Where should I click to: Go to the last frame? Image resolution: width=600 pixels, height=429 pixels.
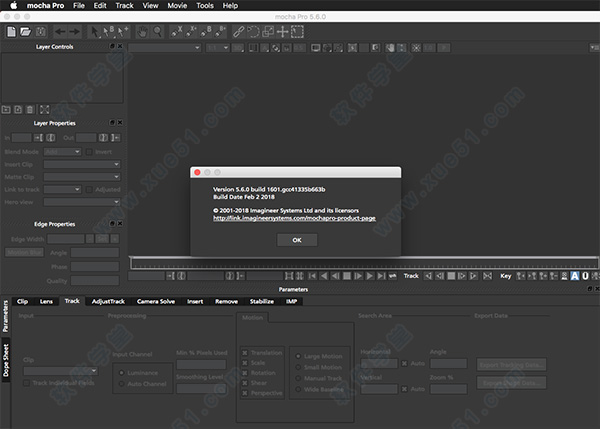coord(381,276)
